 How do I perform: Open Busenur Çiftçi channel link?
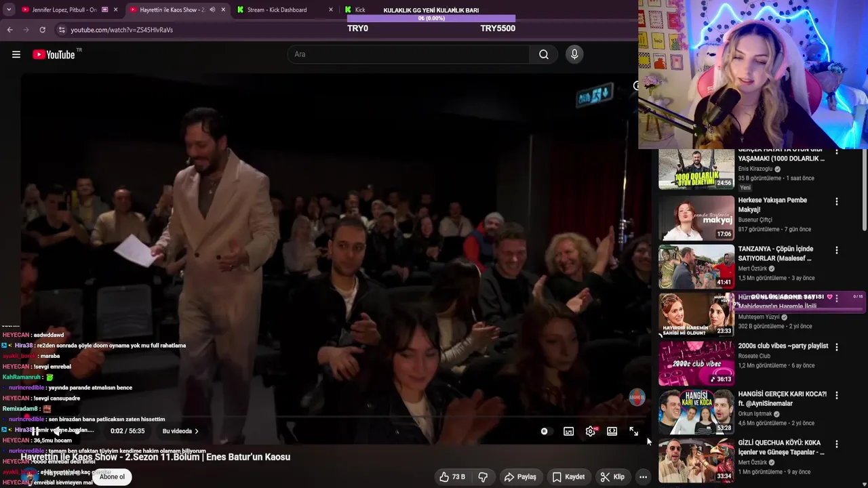(755, 220)
